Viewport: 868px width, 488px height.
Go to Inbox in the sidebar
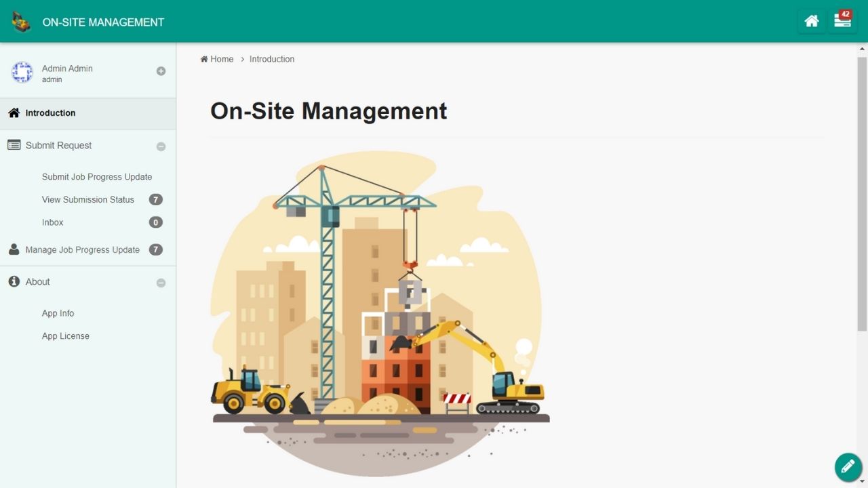[53, 222]
